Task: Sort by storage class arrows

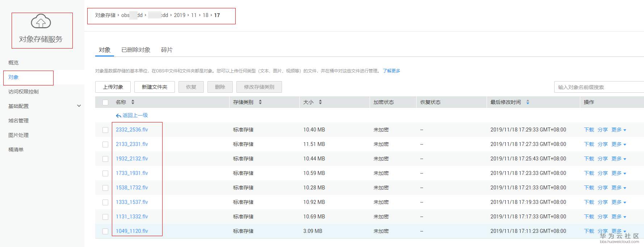Action: tap(260, 102)
